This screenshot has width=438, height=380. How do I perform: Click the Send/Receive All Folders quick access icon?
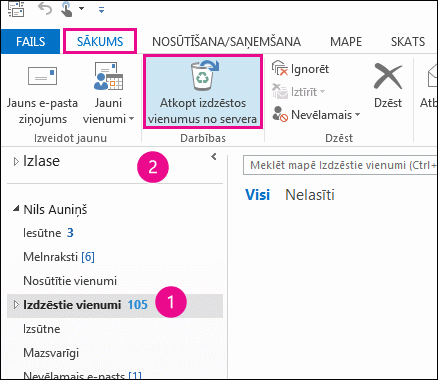pos(16,8)
